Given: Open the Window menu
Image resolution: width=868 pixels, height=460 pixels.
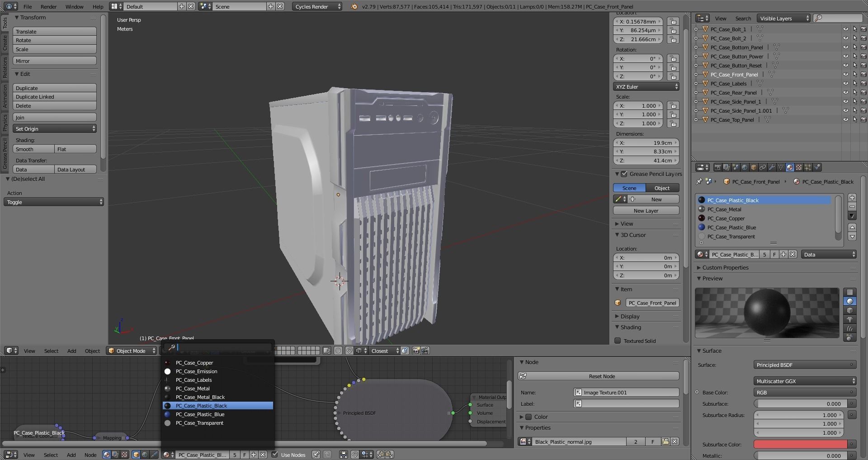Looking at the screenshot, I should [x=74, y=6].
